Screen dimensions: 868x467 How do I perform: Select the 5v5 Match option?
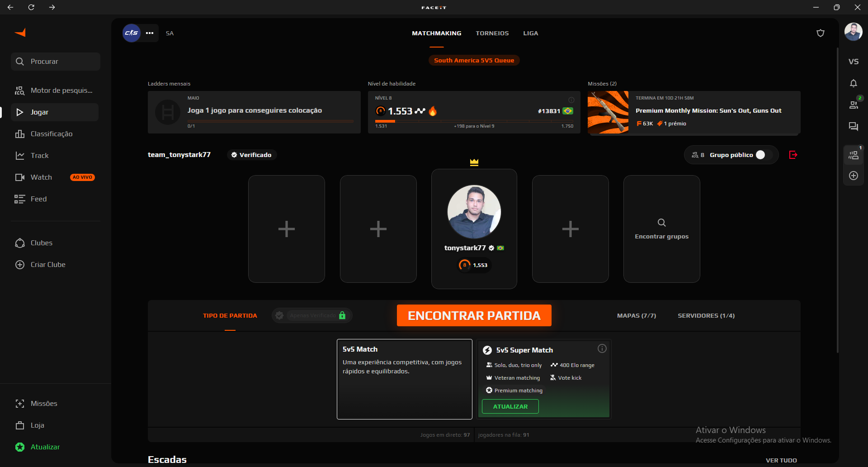[x=405, y=379]
